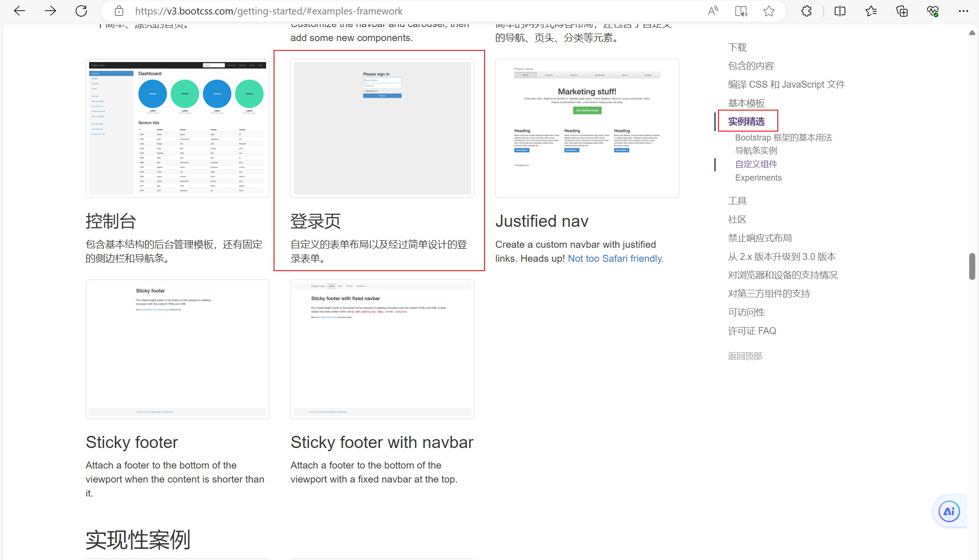The width and height of the screenshot is (979, 560).
Task: Open the Collections icon in toolbar
Action: 902,11
